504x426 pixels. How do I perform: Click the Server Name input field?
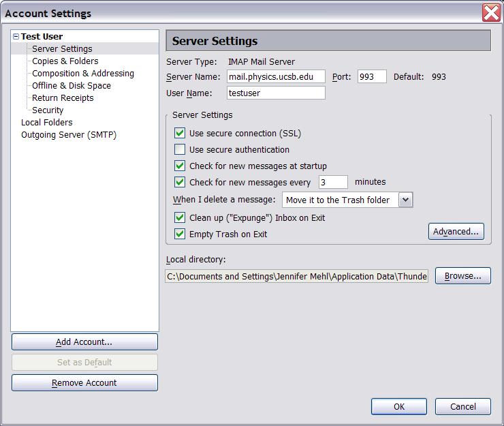pyautogui.click(x=275, y=77)
